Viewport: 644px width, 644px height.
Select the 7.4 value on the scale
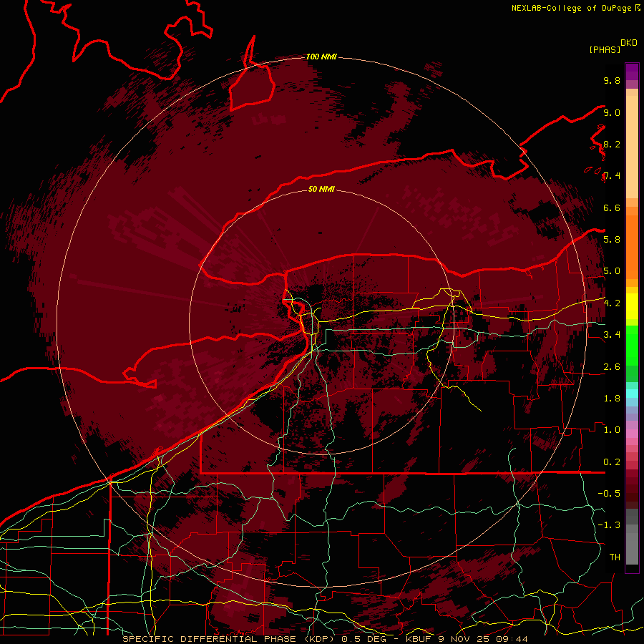pos(612,176)
